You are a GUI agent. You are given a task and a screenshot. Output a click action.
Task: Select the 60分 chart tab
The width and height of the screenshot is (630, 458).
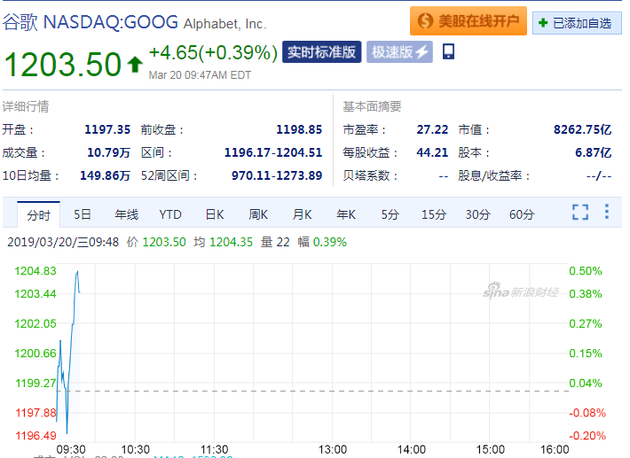(x=522, y=215)
